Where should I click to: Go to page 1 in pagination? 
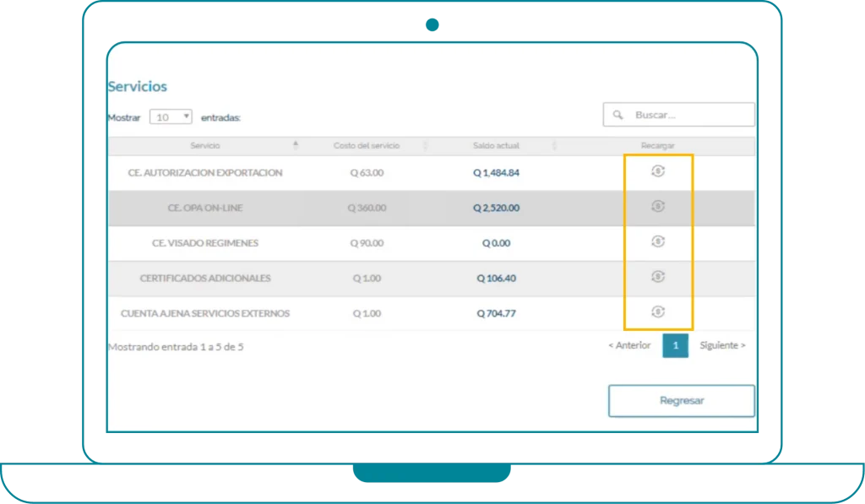coord(675,345)
